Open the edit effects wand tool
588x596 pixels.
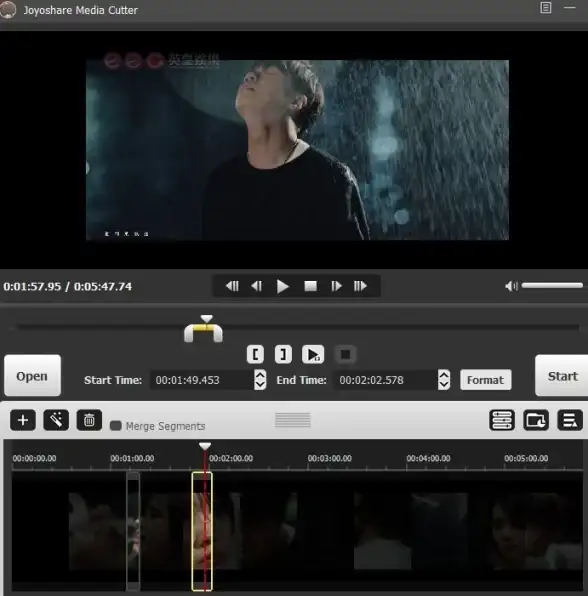coord(56,420)
